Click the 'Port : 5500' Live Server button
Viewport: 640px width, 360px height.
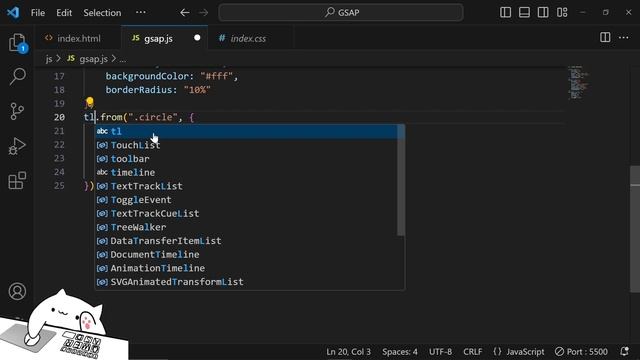click(x=581, y=351)
